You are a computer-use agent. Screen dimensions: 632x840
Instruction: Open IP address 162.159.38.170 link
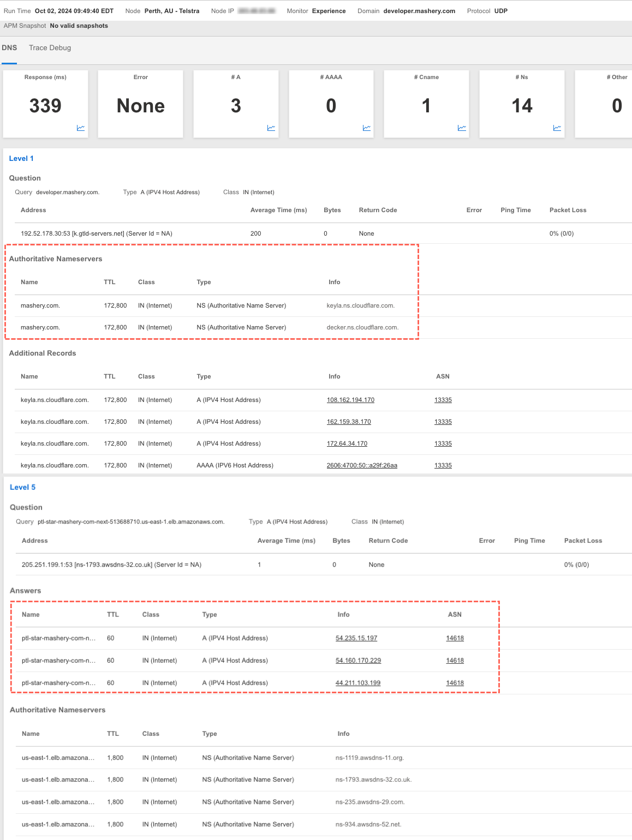pos(349,422)
